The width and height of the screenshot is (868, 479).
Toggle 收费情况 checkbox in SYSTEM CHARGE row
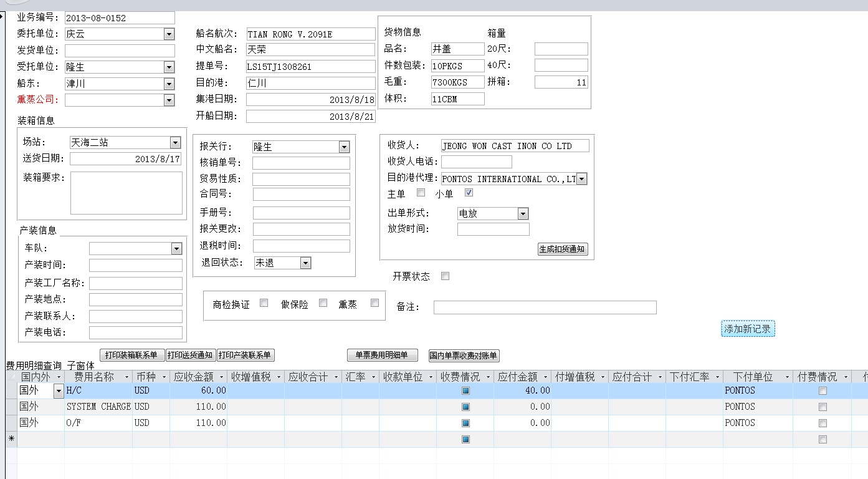click(x=465, y=407)
